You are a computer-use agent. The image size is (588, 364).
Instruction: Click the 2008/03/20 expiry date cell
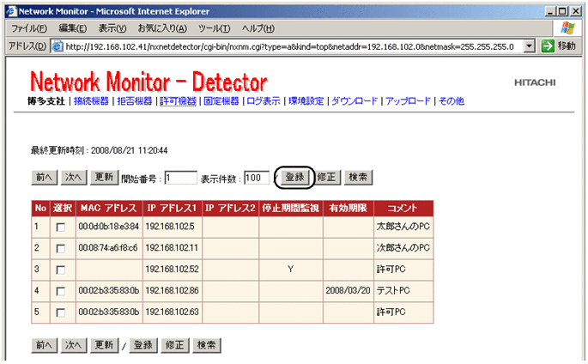coord(348,290)
